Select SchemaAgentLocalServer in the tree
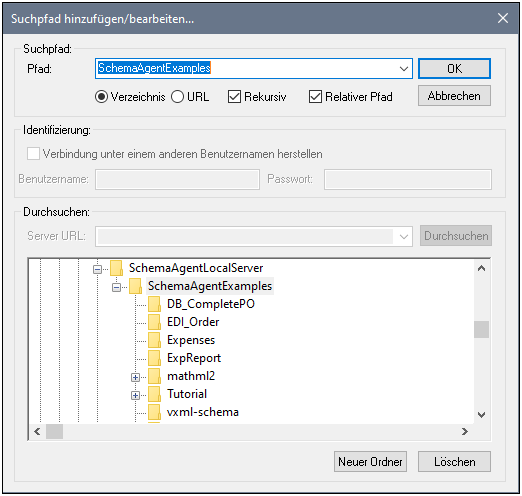 (196, 268)
